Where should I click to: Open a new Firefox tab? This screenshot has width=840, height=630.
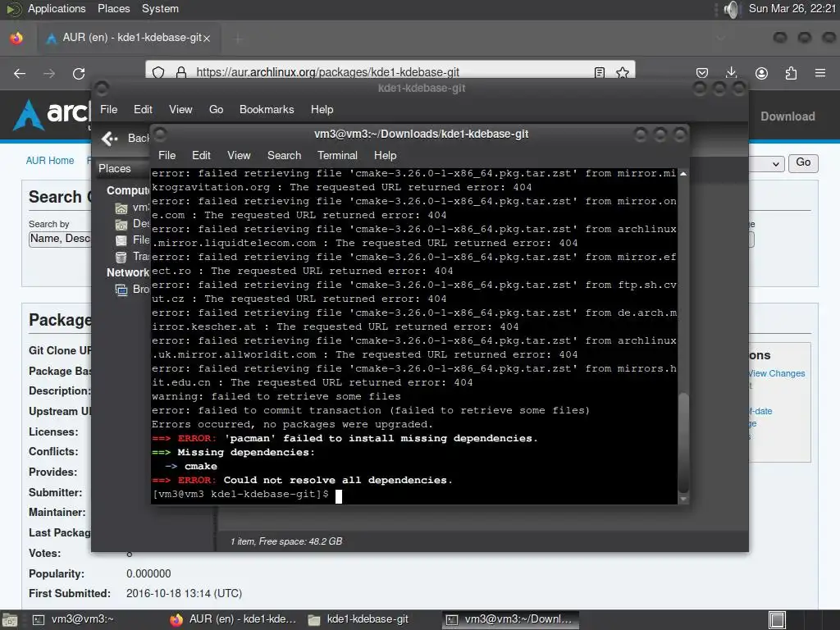pyautogui.click(x=239, y=38)
